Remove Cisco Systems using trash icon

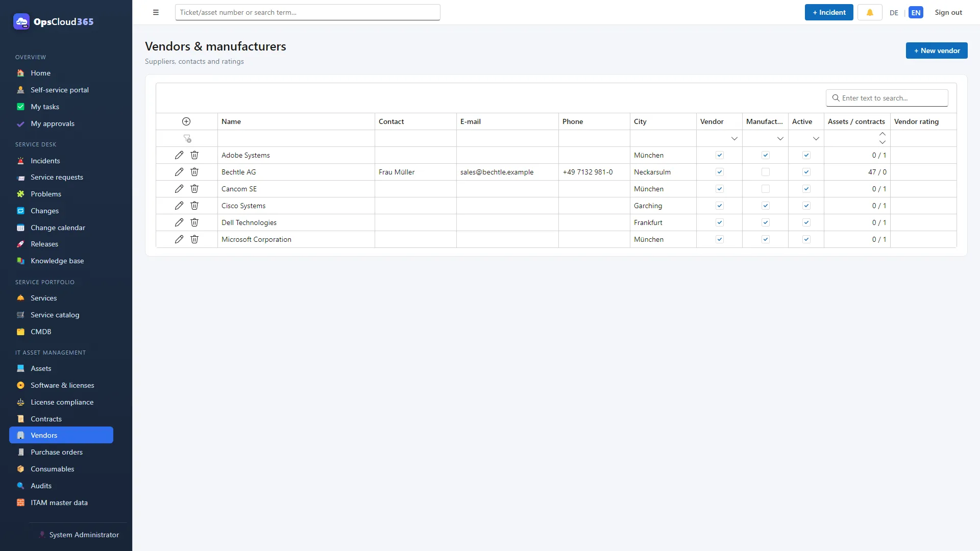194,206
